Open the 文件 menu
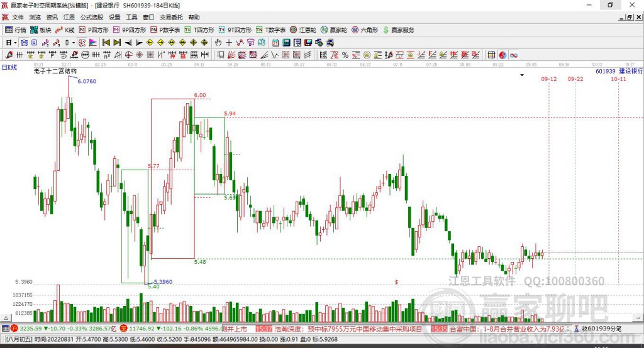This screenshot has width=644, height=348. (18, 17)
